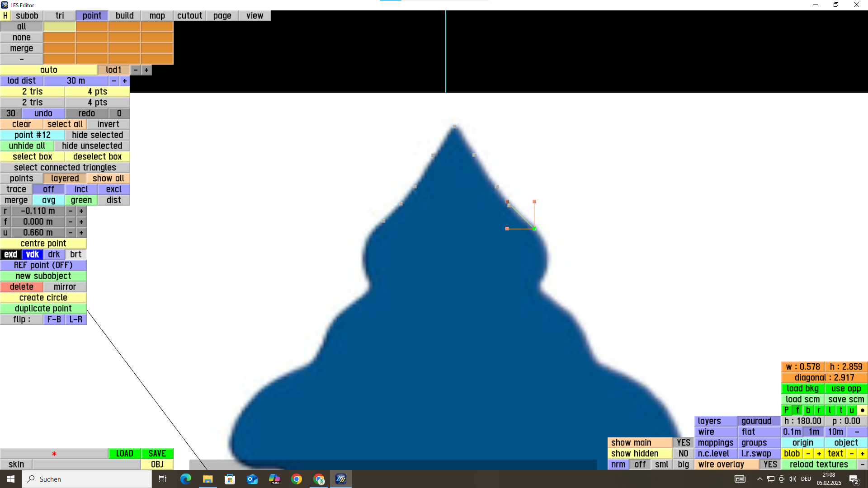Click the H hide-menu button
The height and width of the screenshot is (488, 868).
[5, 16]
